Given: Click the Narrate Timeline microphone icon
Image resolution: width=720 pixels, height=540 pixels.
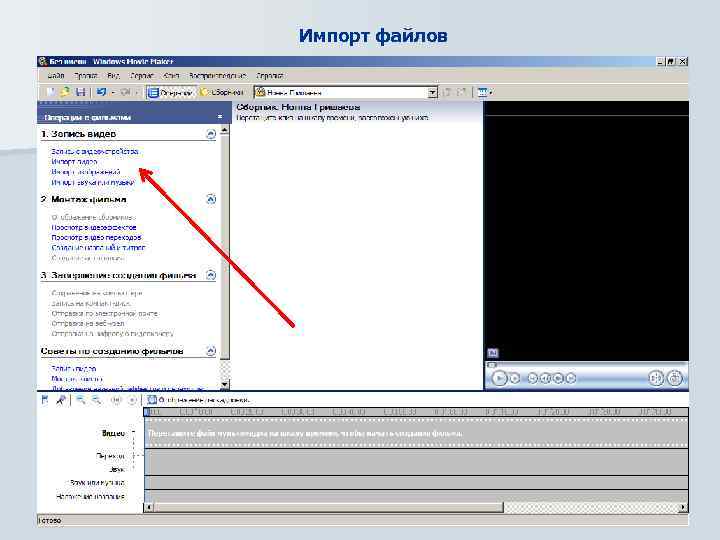Looking at the screenshot, I should [x=60, y=400].
